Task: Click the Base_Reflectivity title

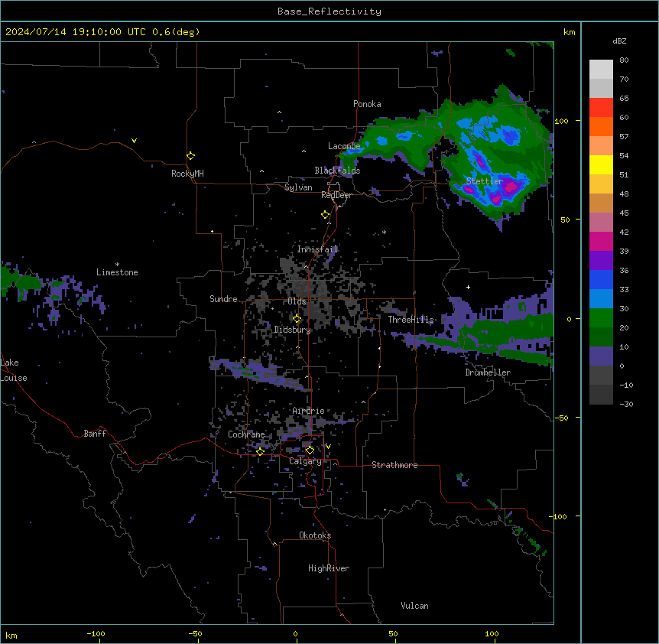Action: 329,11
